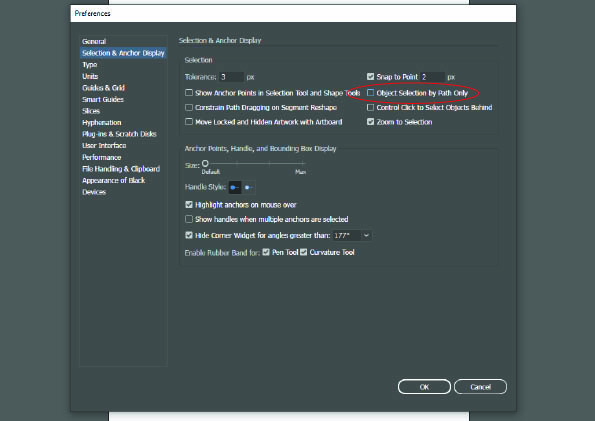
Task: Go to Guides & Grid preferences
Action: tap(103, 88)
